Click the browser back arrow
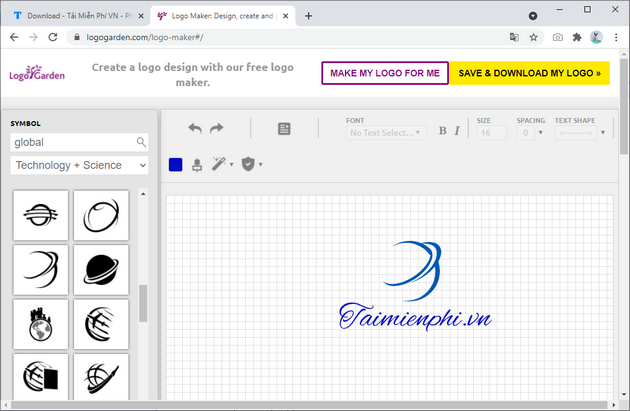Screen dimensions: 630x411 click(x=14, y=37)
